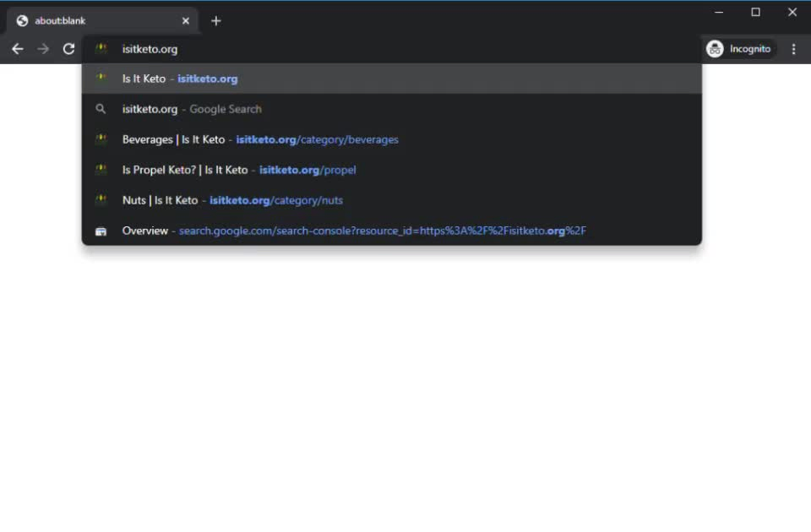Click the favicon on the top 'Is It Keto' suggestion

coord(101,78)
